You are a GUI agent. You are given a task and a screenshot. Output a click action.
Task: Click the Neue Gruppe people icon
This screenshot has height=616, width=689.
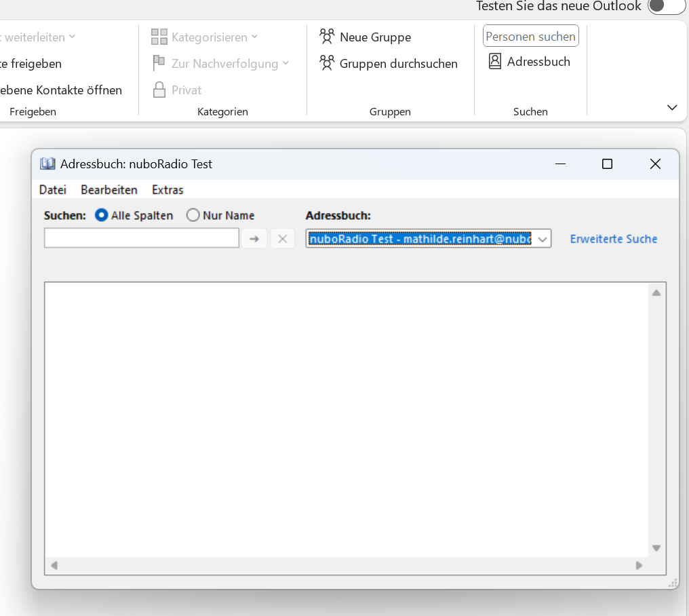pyautogui.click(x=327, y=36)
